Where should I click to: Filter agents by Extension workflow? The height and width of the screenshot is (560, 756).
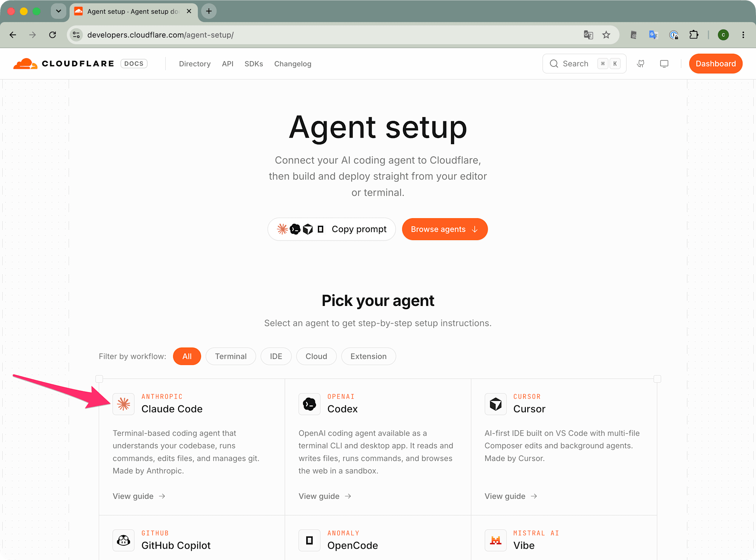click(369, 356)
